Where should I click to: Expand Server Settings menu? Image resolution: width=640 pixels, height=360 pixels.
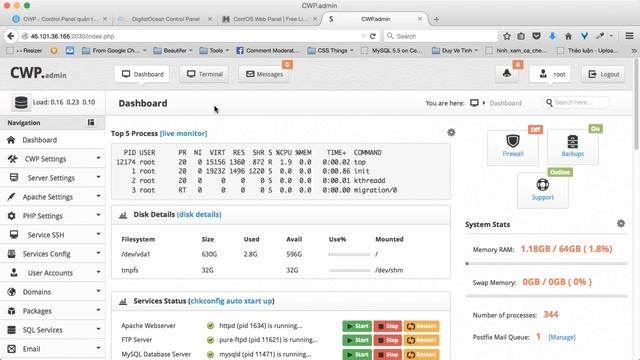coord(53,178)
